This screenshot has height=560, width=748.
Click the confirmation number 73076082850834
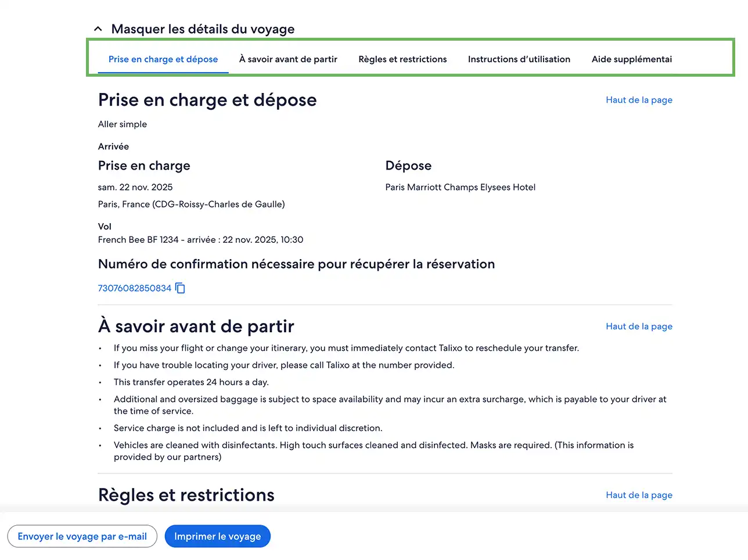click(x=135, y=288)
